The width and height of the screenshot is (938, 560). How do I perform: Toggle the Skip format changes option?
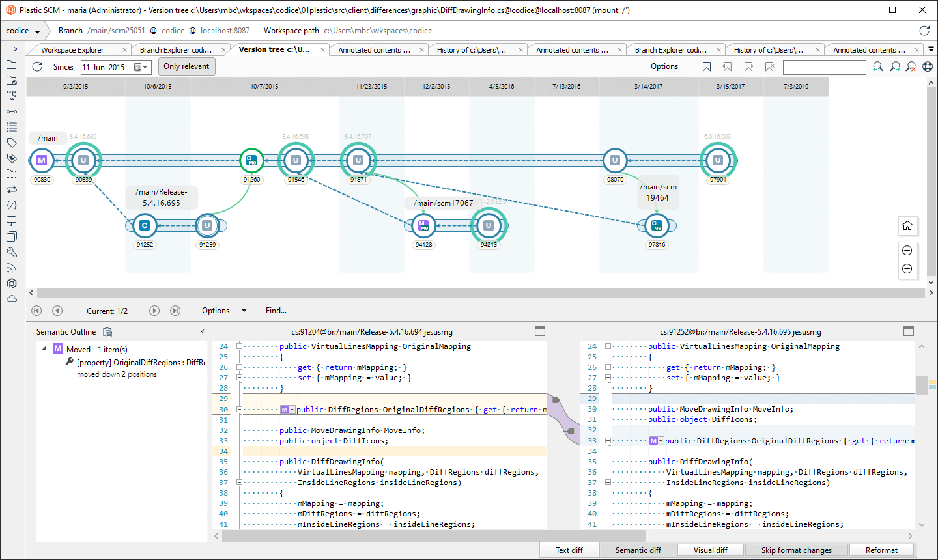(796, 550)
